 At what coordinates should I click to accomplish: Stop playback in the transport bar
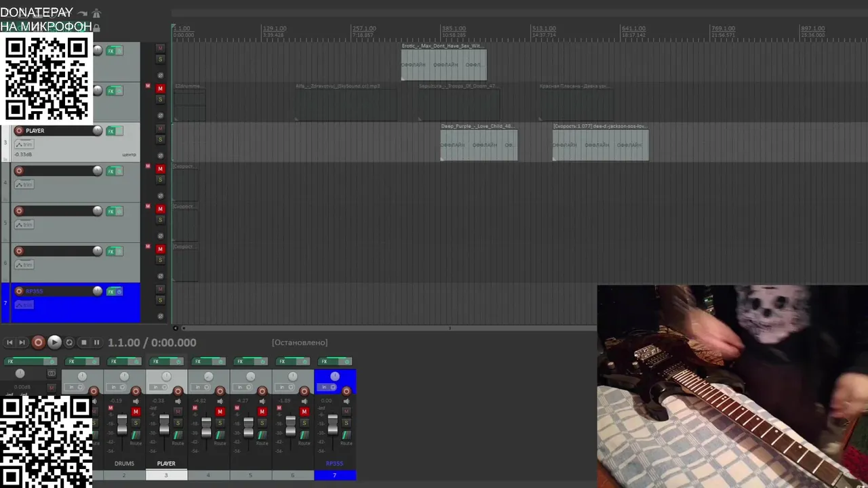tap(83, 343)
